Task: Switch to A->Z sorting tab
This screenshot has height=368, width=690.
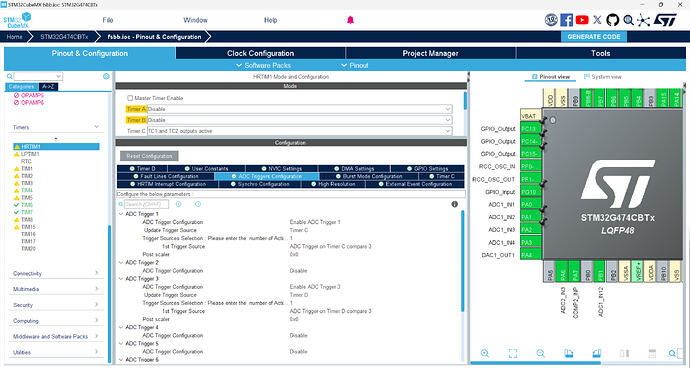Action: click(48, 87)
